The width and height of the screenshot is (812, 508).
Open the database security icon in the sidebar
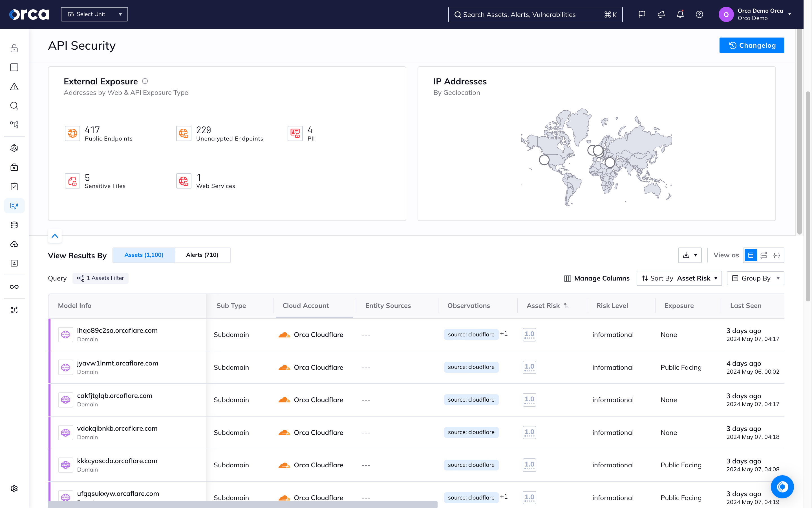click(x=14, y=225)
